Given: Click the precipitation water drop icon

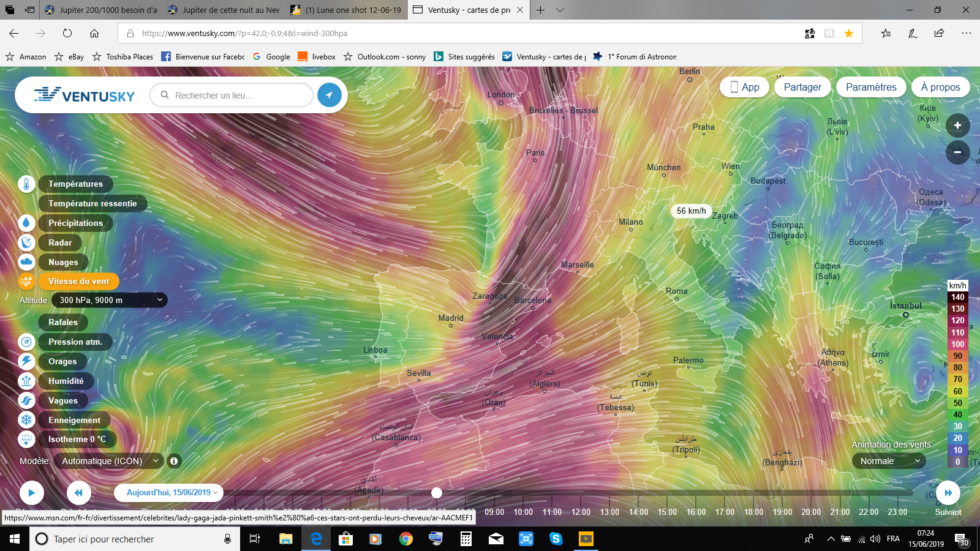Looking at the screenshot, I should [x=26, y=223].
